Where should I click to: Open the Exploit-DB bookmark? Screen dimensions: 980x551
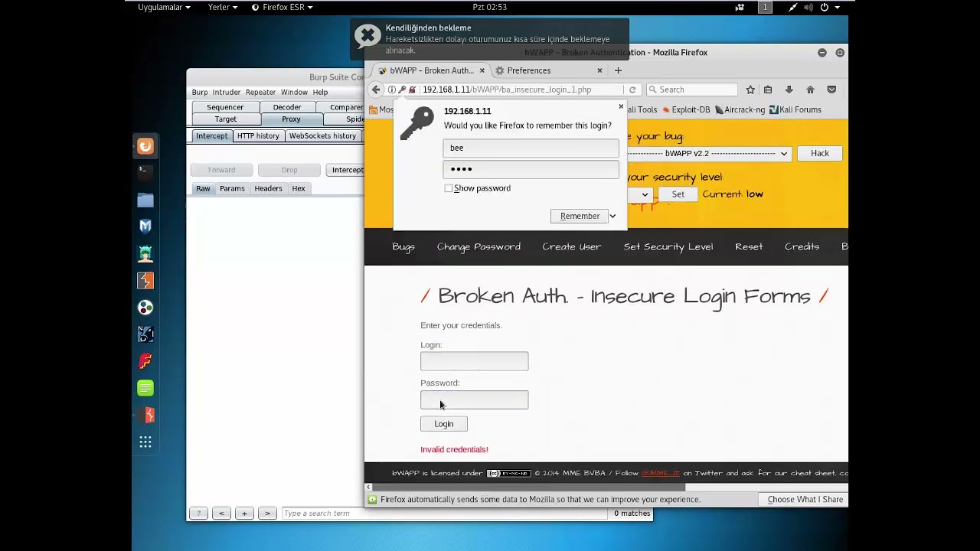coord(684,109)
